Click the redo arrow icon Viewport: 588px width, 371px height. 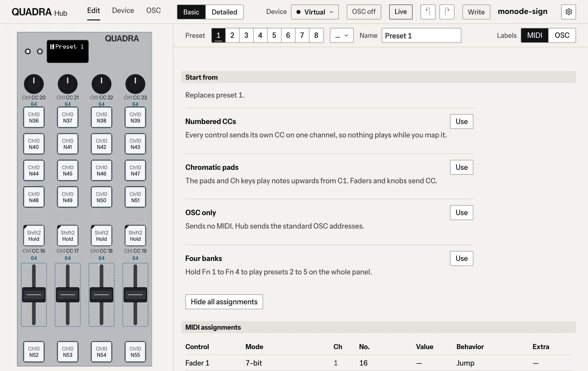point(447,12)
